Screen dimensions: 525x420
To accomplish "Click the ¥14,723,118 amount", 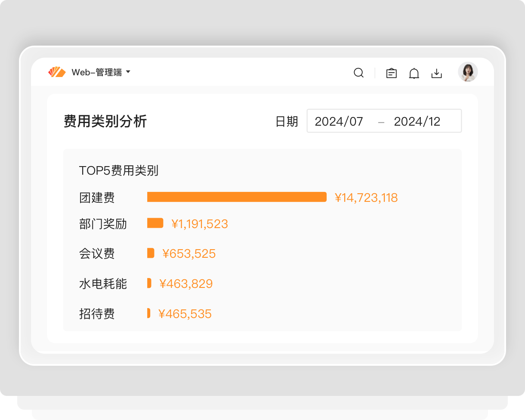I will point(366,198).
